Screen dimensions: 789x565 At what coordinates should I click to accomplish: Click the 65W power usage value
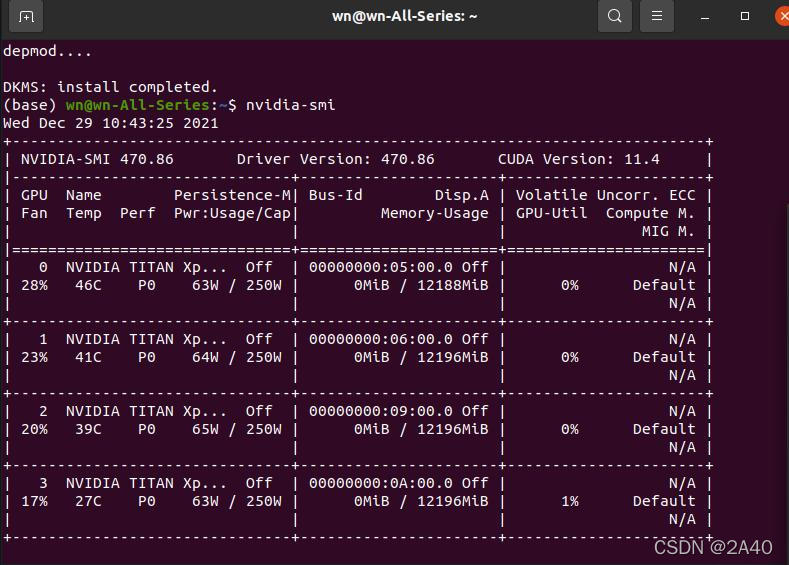205,429
